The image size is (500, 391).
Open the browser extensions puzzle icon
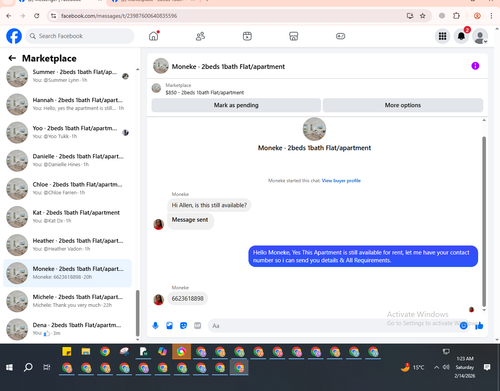(456, 16)
